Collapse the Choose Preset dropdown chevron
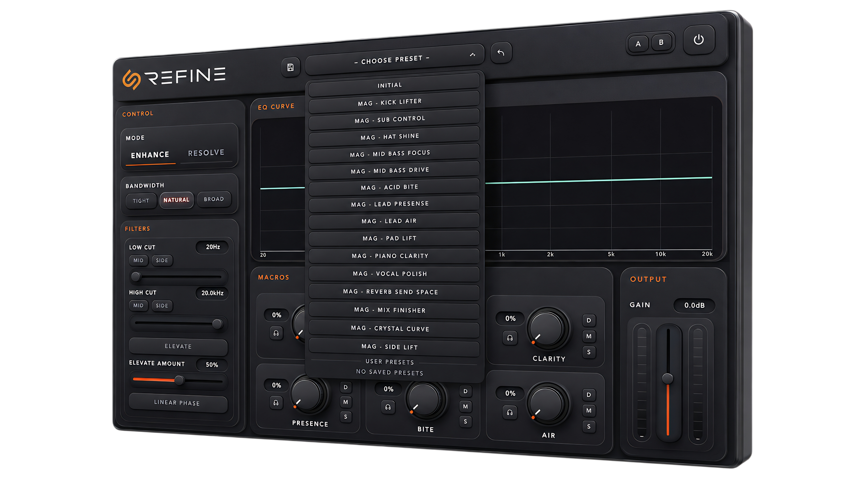 point(473,55)
